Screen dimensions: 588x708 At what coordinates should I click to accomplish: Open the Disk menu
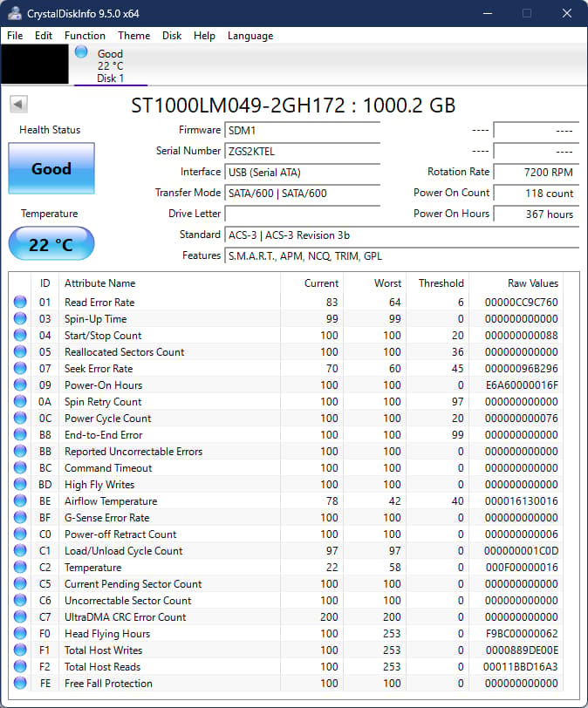point(172,36)
